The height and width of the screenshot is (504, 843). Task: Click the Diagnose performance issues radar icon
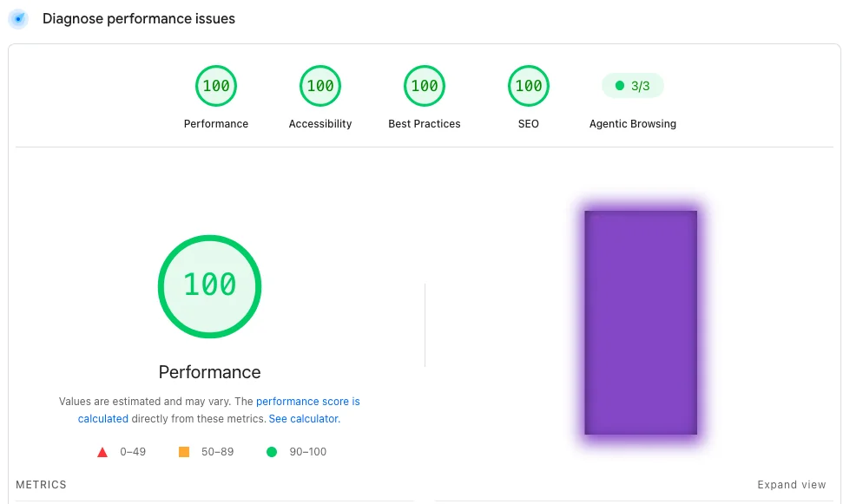coord(18,19)
